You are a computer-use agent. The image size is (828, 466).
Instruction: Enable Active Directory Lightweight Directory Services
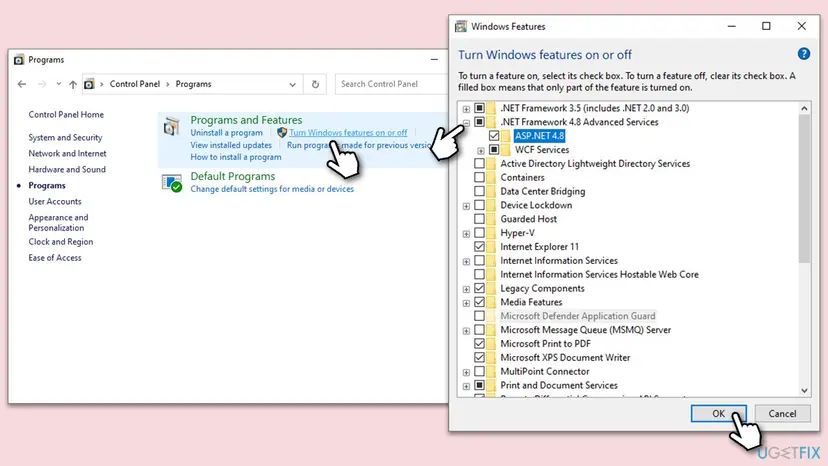click(x=479, y=164)
